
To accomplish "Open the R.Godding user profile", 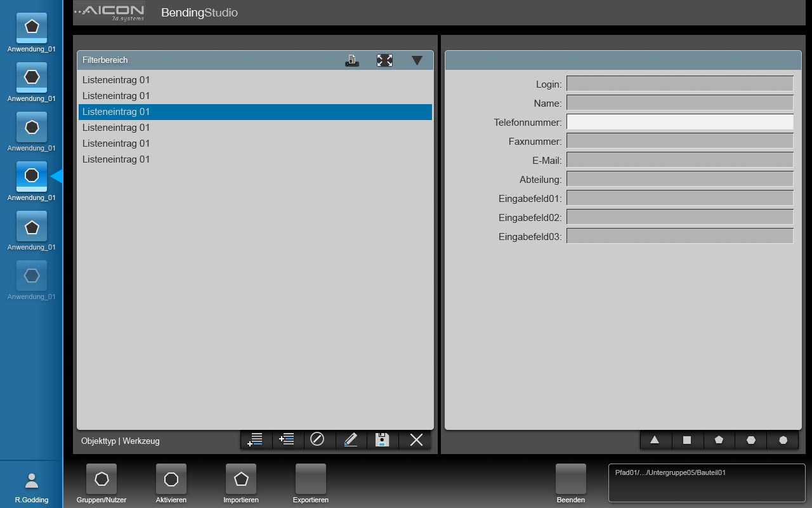I will 32,487.
